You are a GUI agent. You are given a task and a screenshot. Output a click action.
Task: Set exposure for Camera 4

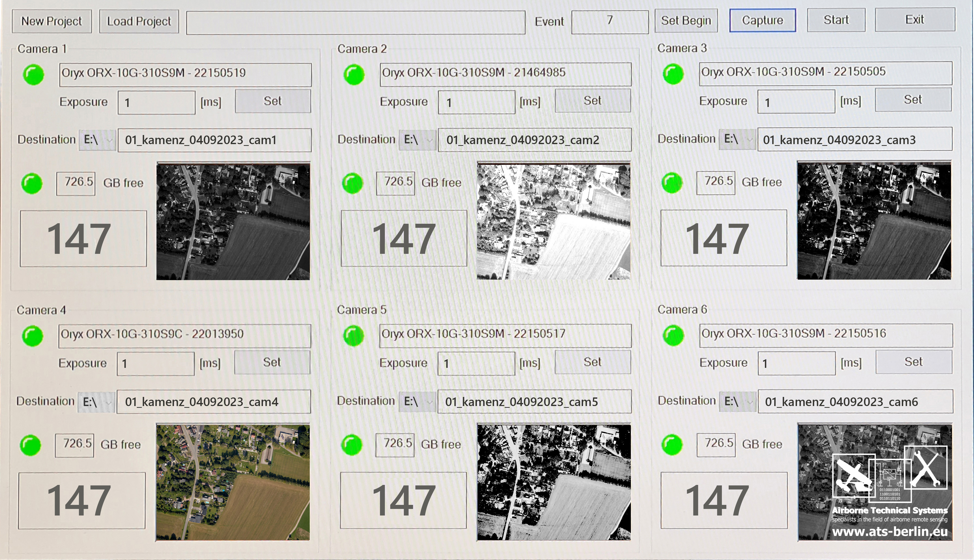click(x=272, y=362)
